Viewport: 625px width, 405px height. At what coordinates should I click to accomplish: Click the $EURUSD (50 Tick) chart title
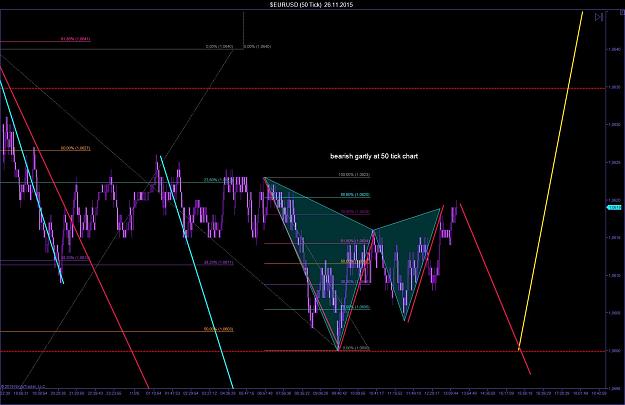tap(311, 5)
